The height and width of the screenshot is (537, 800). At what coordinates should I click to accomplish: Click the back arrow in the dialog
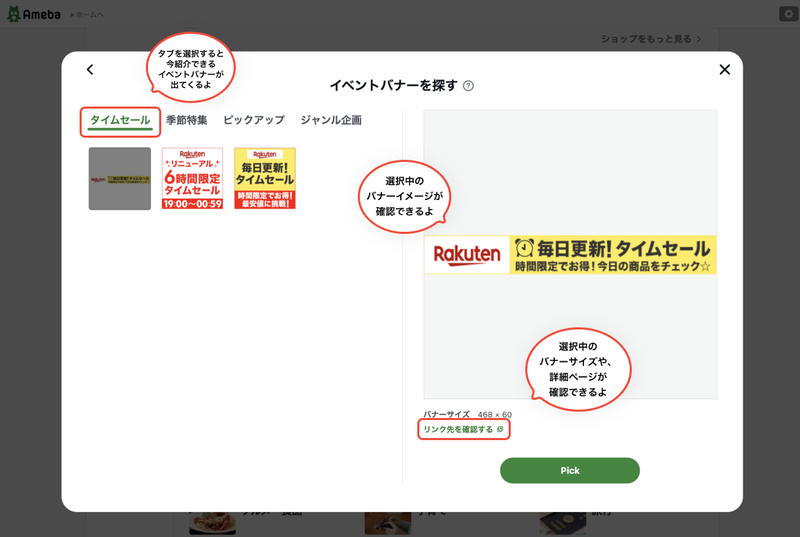tap(90, 69)
